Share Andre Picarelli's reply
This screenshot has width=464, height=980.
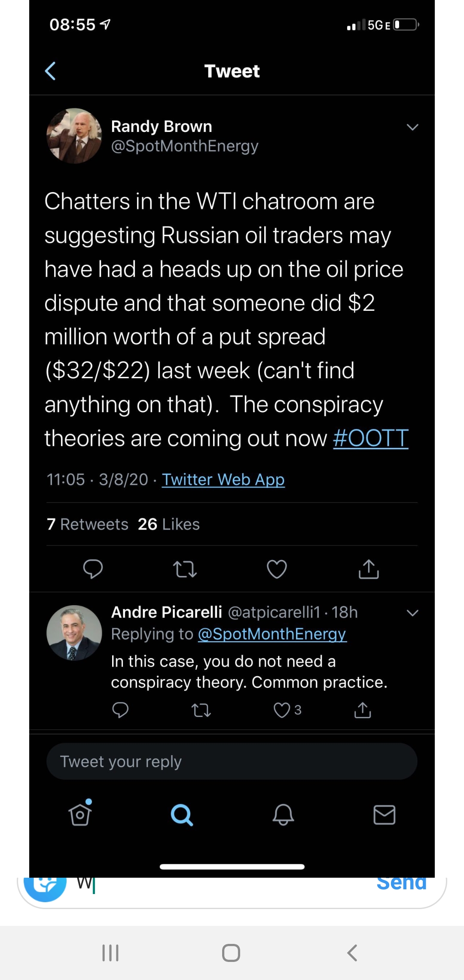[363, 710]
